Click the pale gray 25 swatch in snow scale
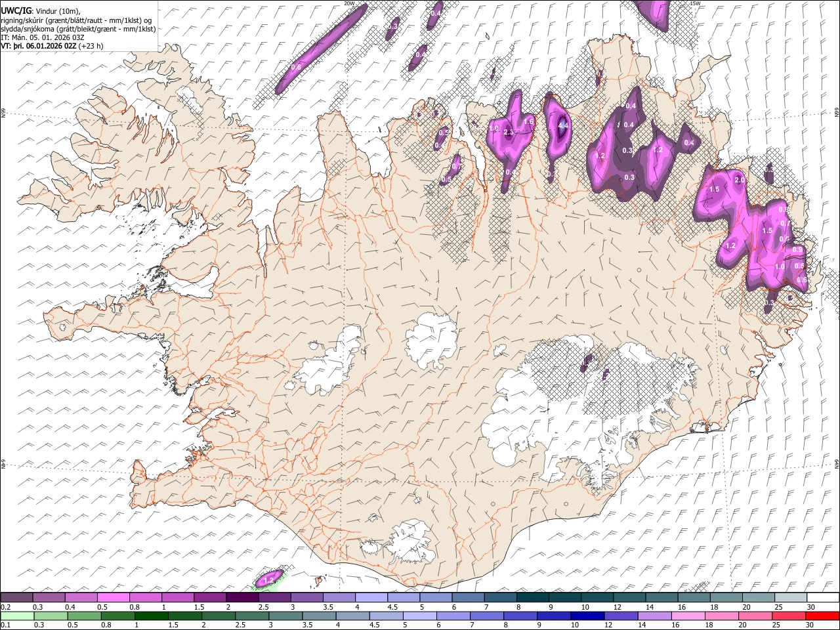Image resolution: width=840 pixels, height=630 pixels. (791, 598)
